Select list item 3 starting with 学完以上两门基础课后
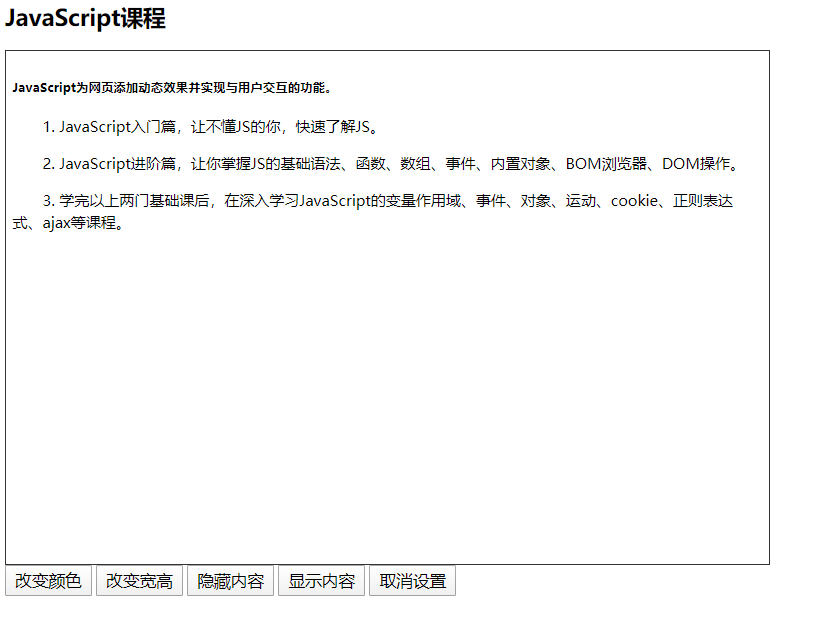Screen dimensions: 821x633 (x=373, y=212)
